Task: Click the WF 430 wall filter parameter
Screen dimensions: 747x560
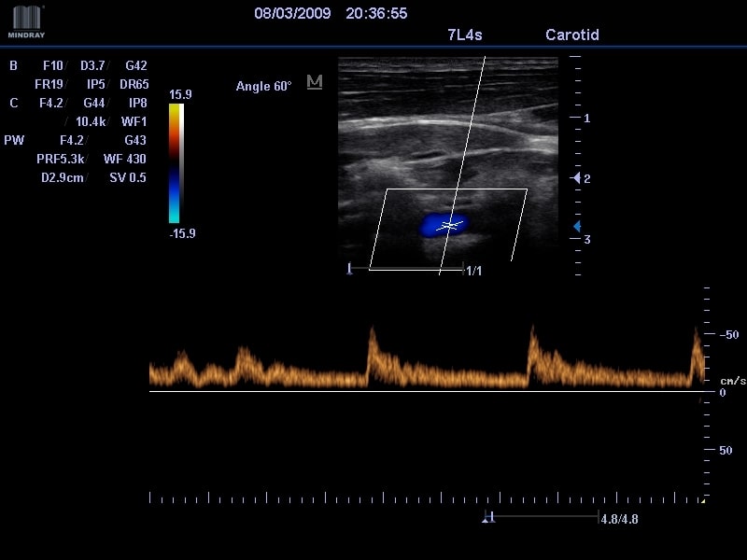Action: pos(124,160)
